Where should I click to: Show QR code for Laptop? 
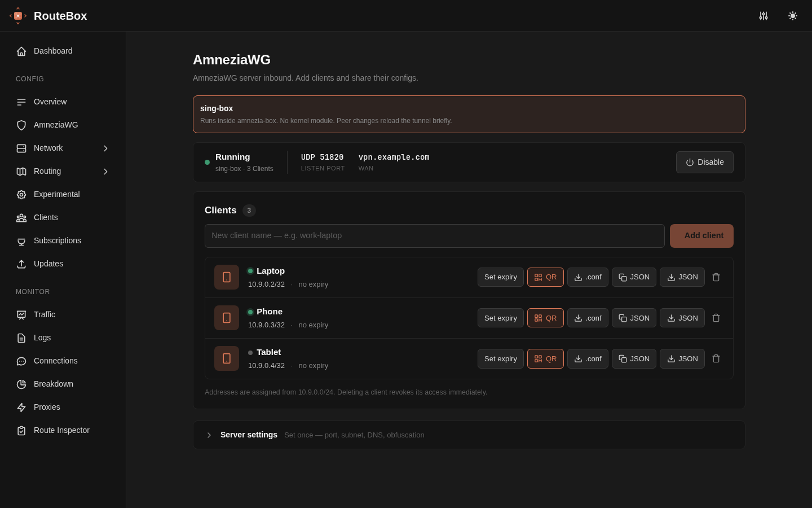click(545, 277)
